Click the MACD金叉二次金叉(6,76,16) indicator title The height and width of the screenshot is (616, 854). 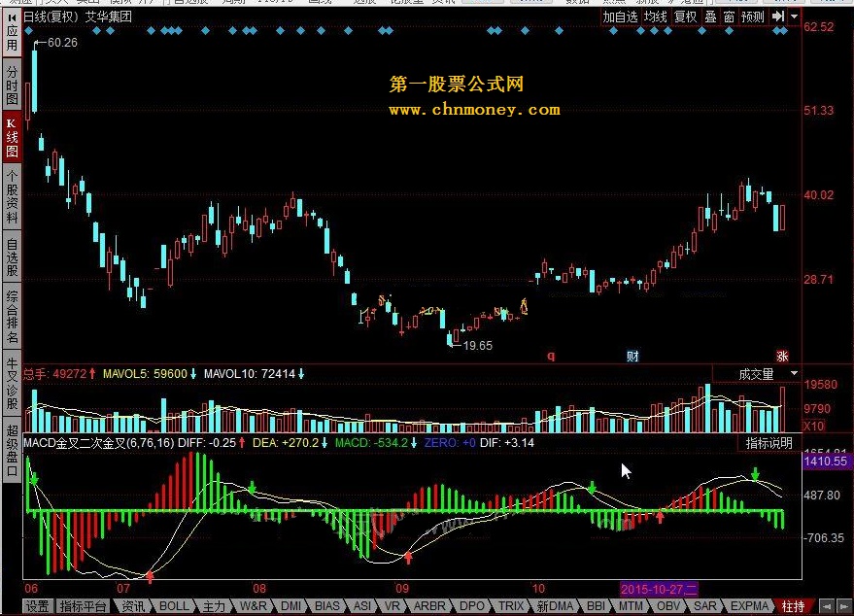(x=98, y=443)
